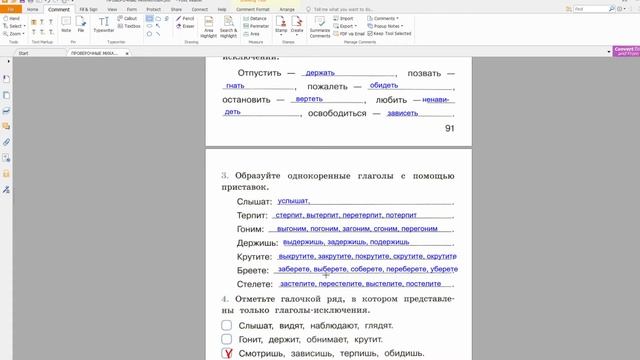Close the ПРОВЕРОЧНЫЕ document tab
Image resolution: width=640 pixels, height=360 pixels.
(127, 53)
